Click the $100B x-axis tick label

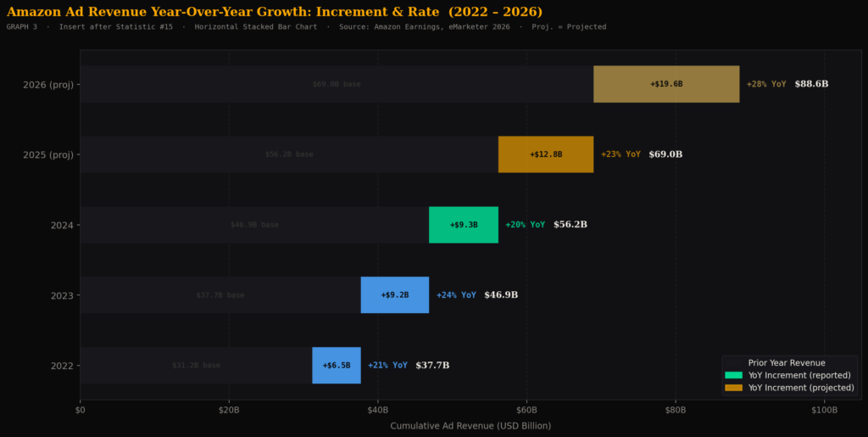point(824,411)
